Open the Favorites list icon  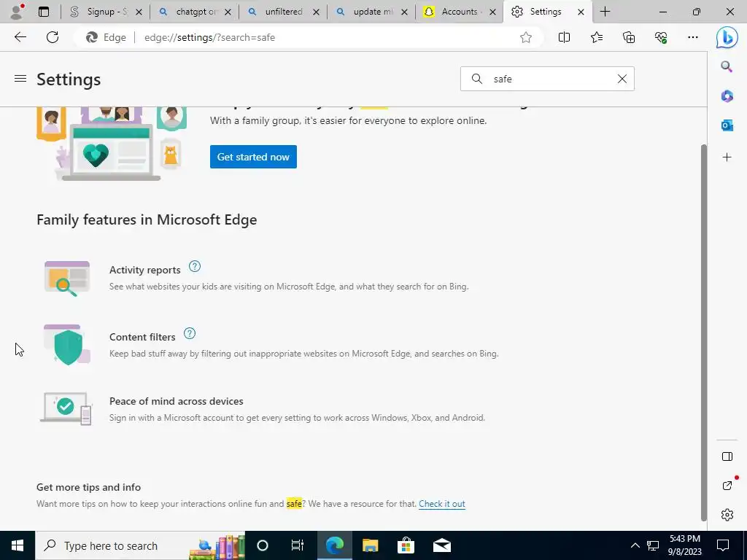[597, 37]
